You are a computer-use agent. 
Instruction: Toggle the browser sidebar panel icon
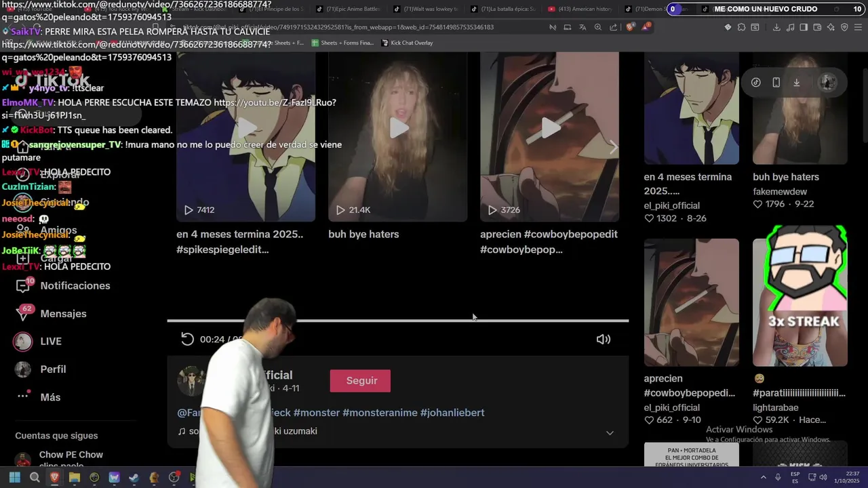click(804, 27)
